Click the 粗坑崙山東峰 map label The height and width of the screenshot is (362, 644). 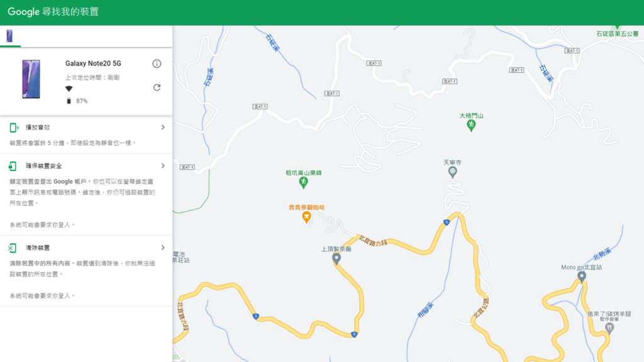[x=304, y=173]
